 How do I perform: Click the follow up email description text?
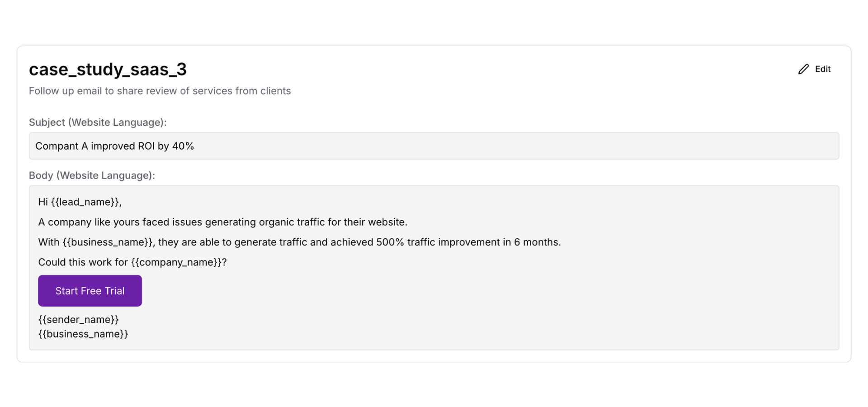(x=160, y=90)
